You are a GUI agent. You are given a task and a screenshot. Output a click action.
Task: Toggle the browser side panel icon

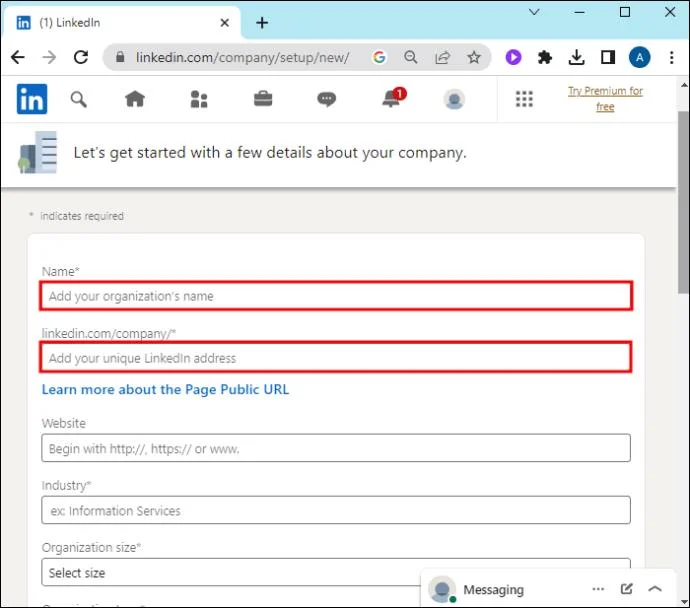point(608,57)
